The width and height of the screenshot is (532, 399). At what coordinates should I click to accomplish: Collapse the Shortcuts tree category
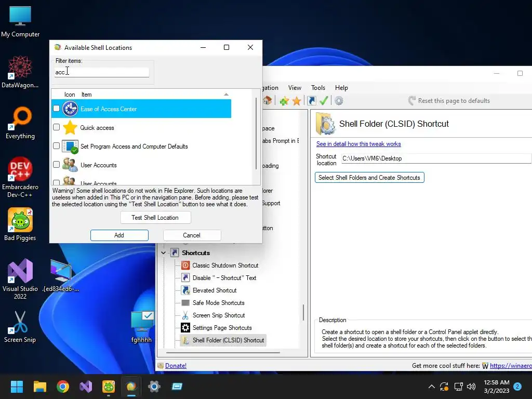tap(164, 253)
